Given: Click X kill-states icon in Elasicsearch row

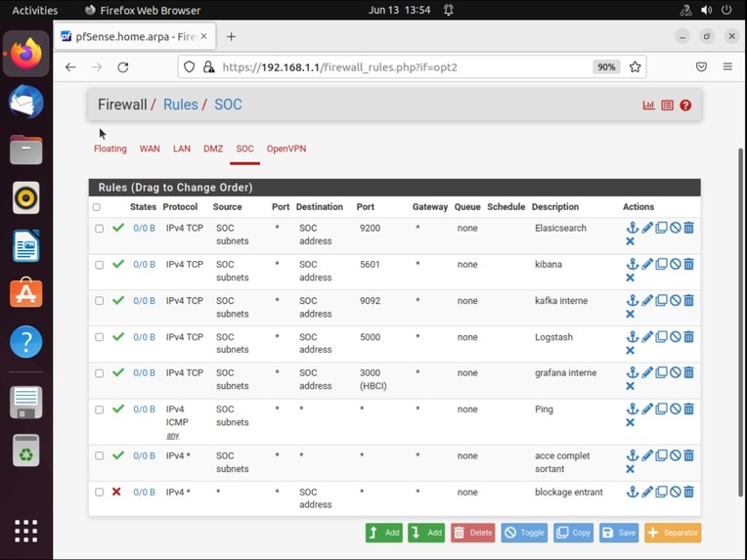Looking at the screenshot, I should pos(631,241).
